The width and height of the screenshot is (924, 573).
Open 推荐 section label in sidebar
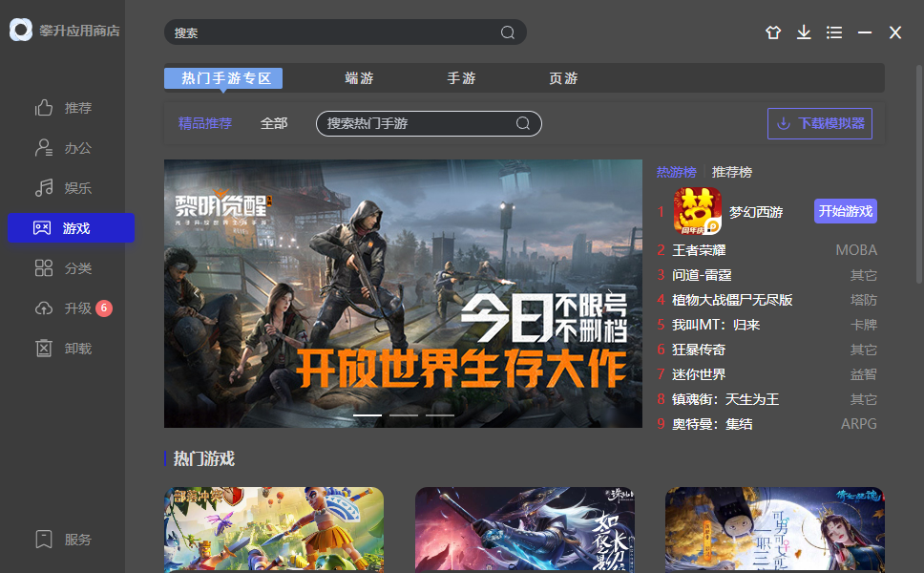77,108
